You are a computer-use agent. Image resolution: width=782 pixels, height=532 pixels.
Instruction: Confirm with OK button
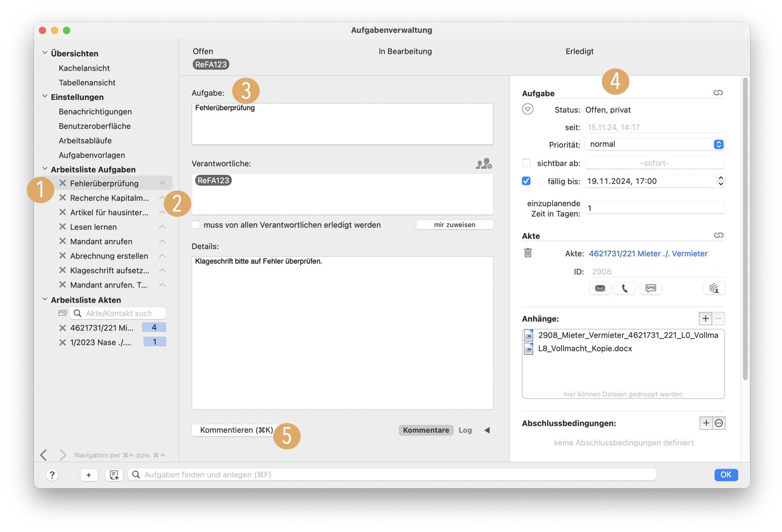tap(726, 475)
